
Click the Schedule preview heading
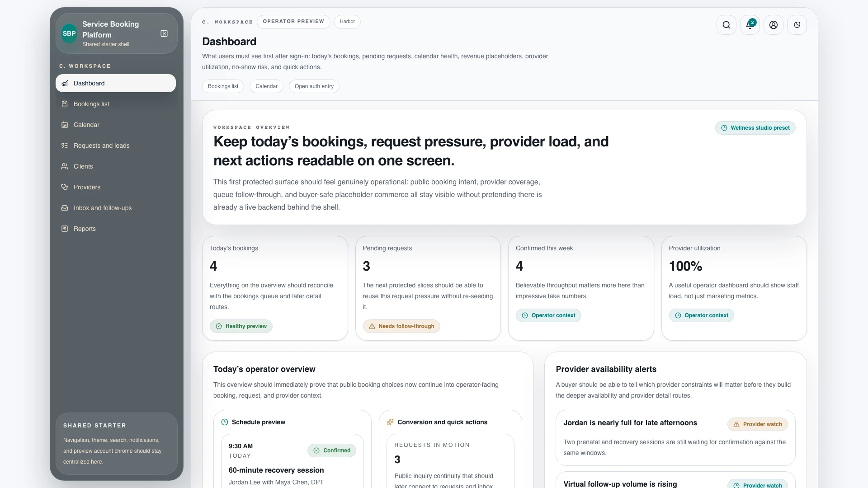coord(259,422)
